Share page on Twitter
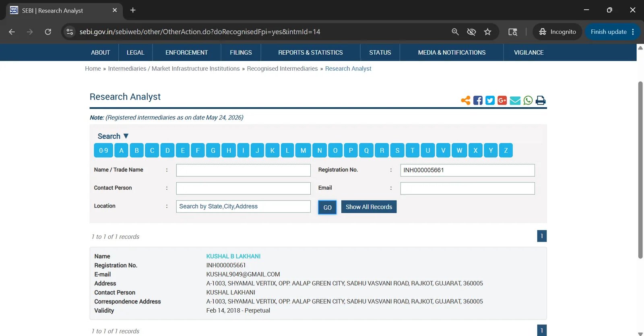The image size is (644, 336). point(490,100)
